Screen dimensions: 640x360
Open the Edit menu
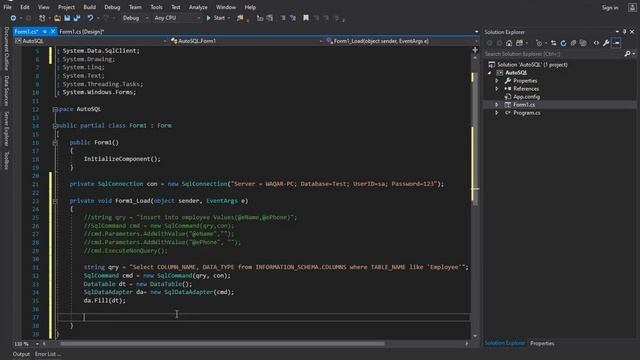tap(25, 7)
